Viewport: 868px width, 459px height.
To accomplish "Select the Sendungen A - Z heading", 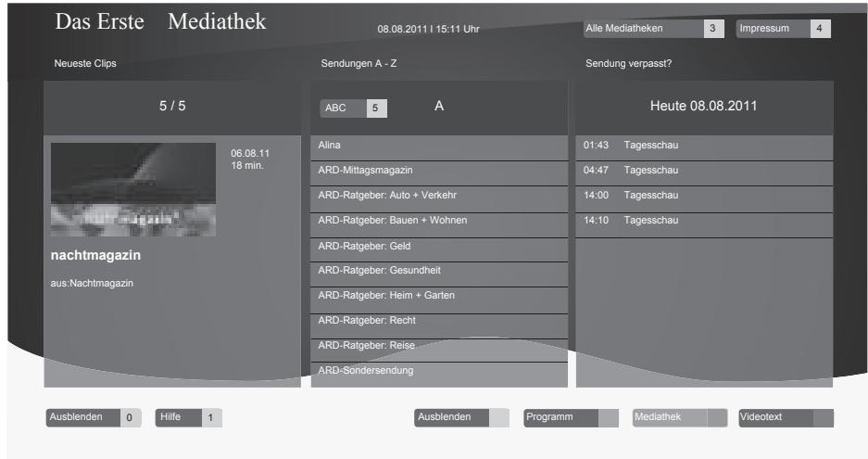I will (x=359, y=63).
